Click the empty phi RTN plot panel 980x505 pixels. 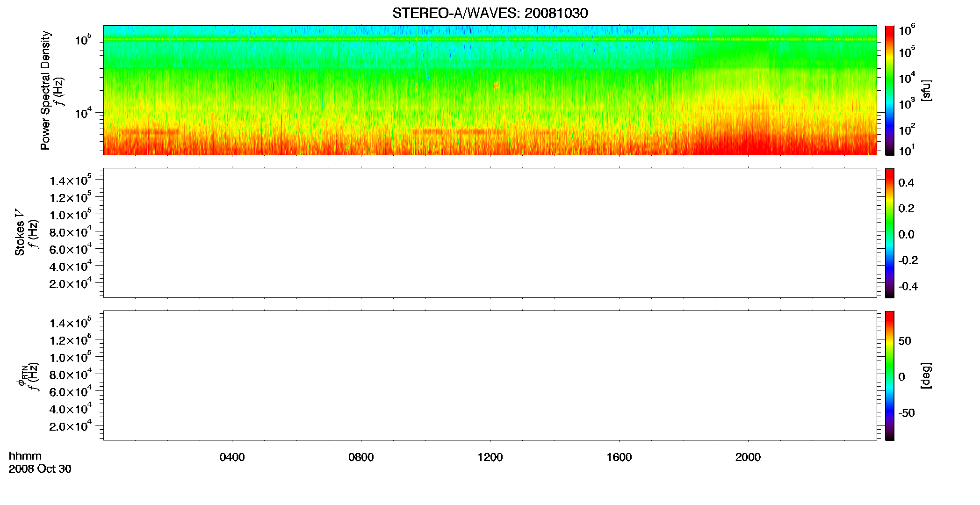(x=490, y=375)
